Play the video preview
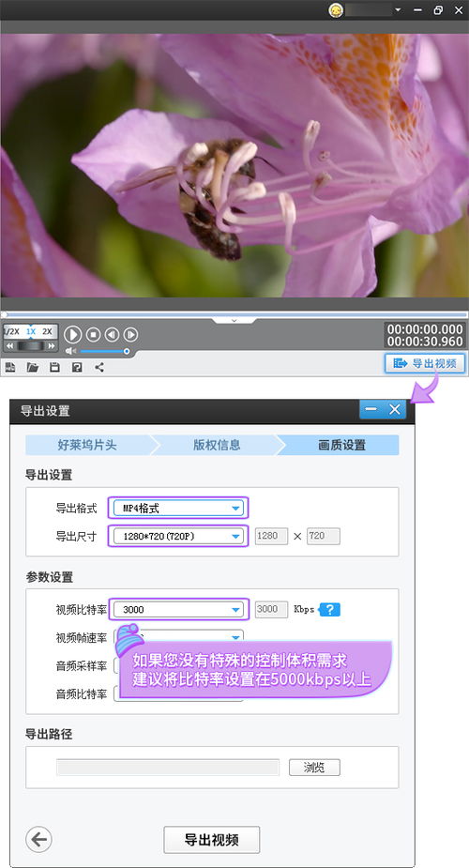 point(72,334)
